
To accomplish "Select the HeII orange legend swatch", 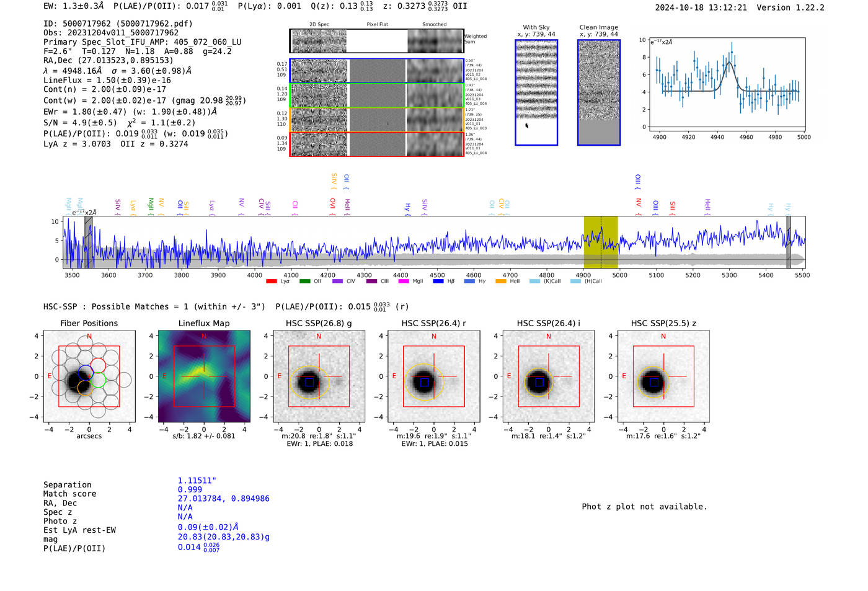I will point(501,281).
